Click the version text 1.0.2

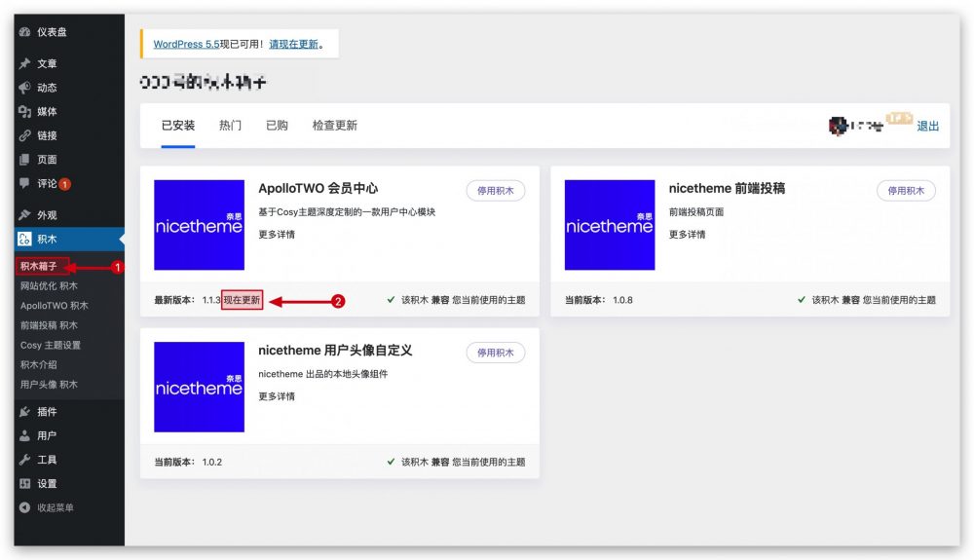pyautogui.click(x=211, y=462)
